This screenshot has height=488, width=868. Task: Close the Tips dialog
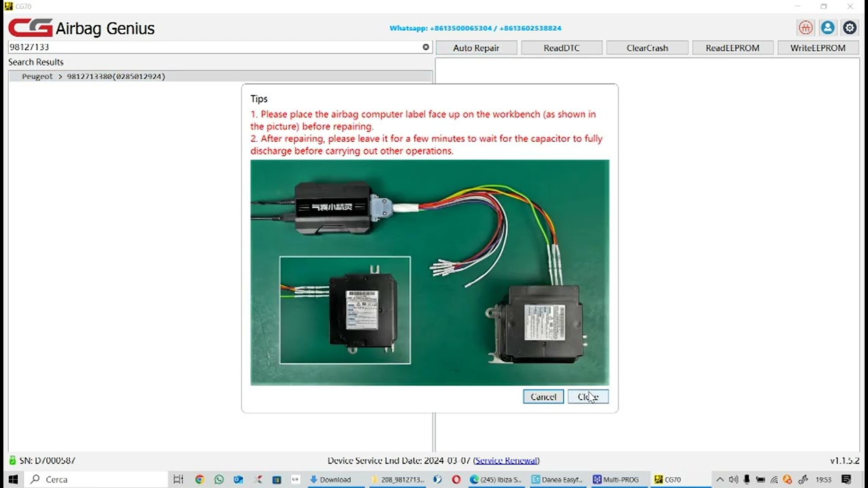588,397
